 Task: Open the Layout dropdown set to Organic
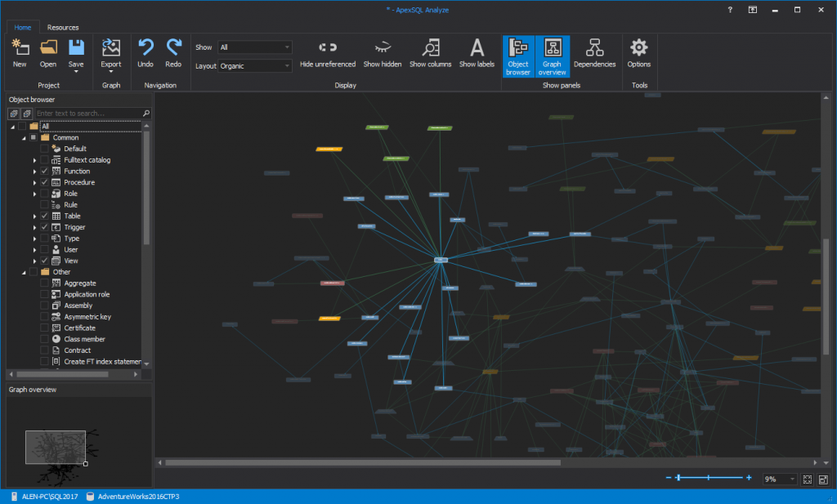coord(253,65)
